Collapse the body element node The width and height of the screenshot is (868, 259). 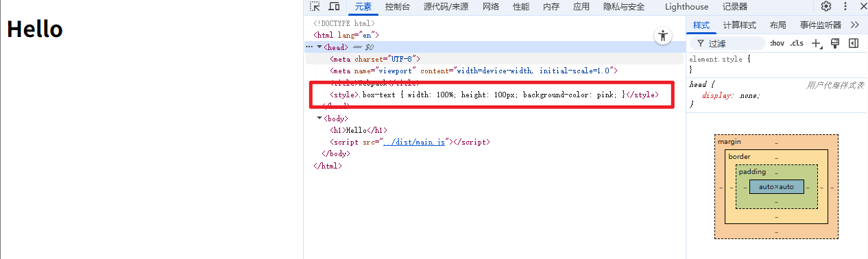coord(319,119)
